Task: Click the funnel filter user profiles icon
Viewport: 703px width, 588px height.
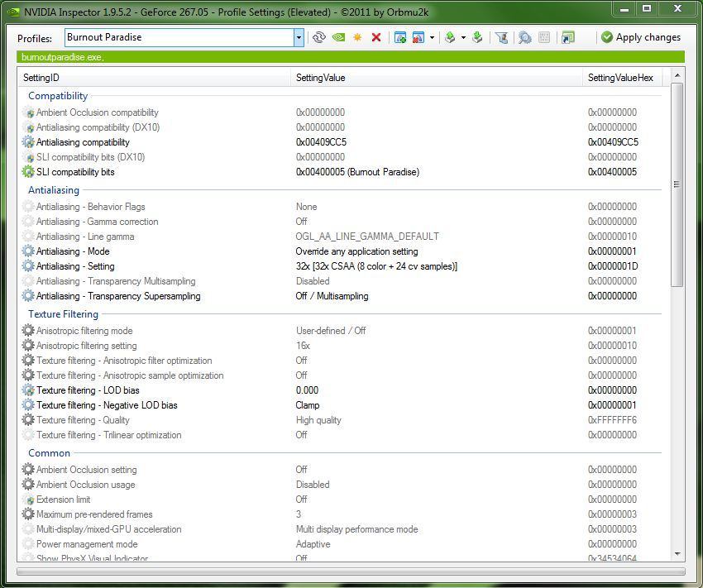Action: coord(502,37)
